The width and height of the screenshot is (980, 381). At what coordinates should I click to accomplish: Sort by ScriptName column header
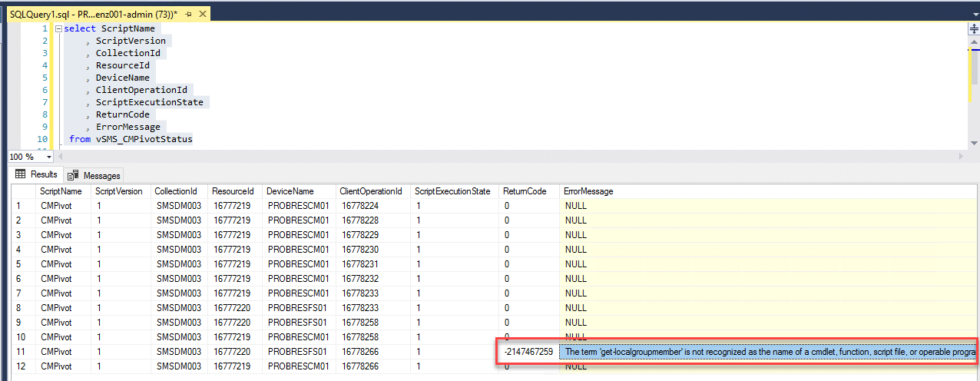(x=62, y=190)
